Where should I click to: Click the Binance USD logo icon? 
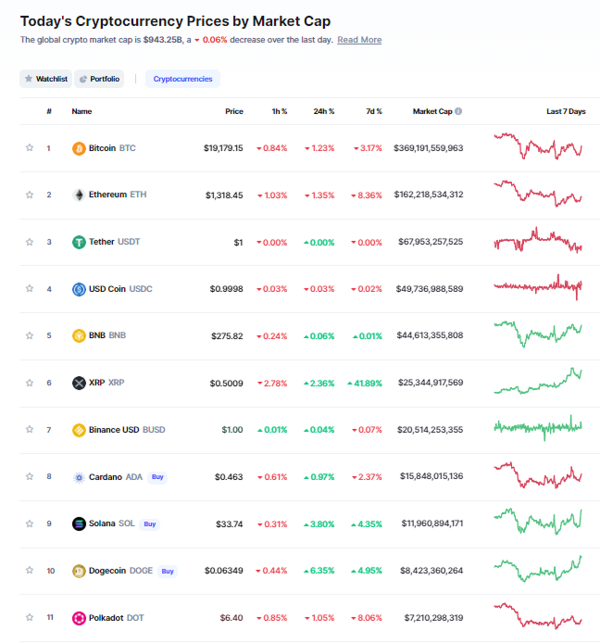point(79,430)
